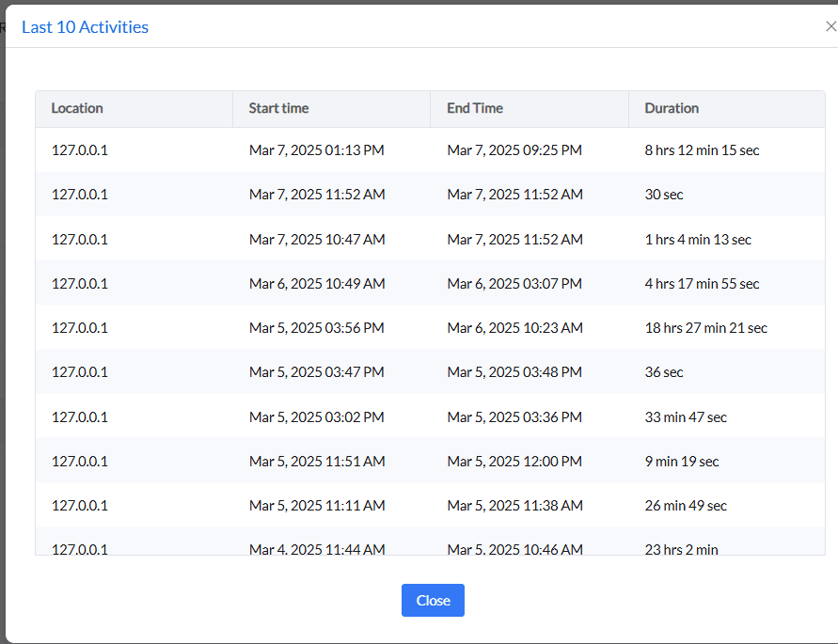Select start time Mar 5, 2025 11:11 AM
The image size is (838, 644).
pos(317,506)
